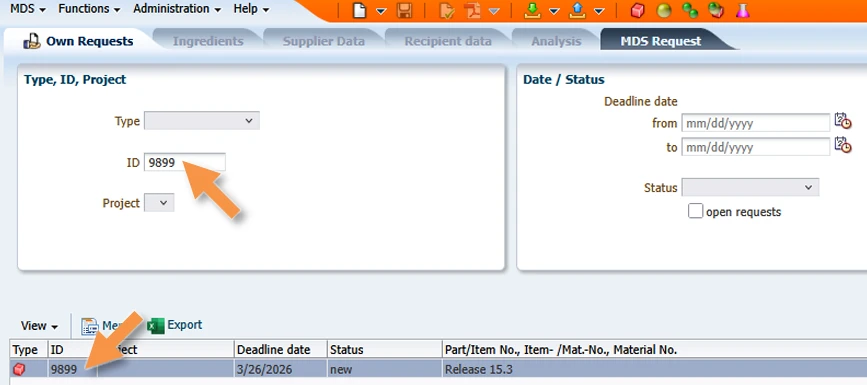Screen dimensions: 867x385
Task: Select the Supplier Data tab
Action: [324, 41]
